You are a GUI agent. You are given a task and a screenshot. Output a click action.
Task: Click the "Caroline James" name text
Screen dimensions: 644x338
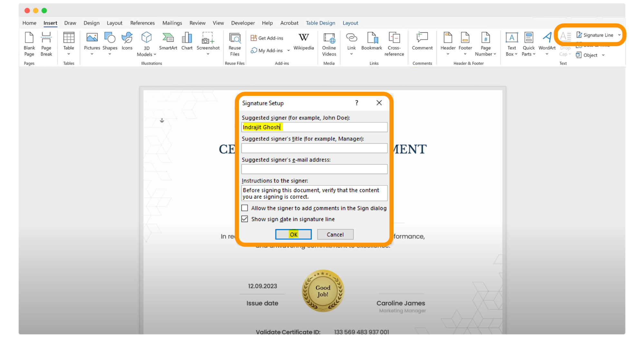[x=401, y=303]
